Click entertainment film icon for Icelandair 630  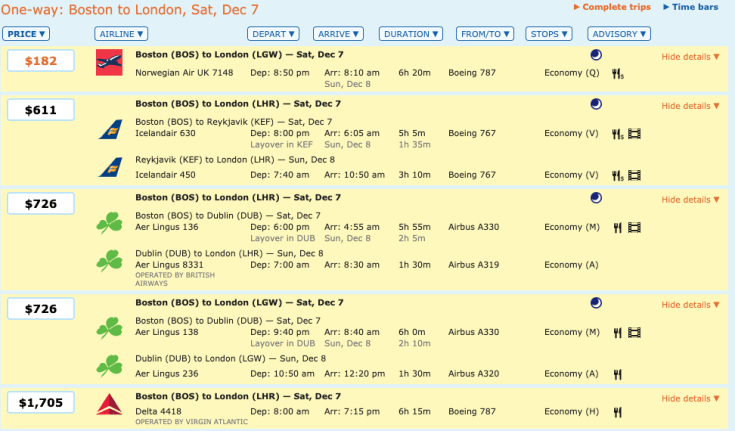point(634,134)
